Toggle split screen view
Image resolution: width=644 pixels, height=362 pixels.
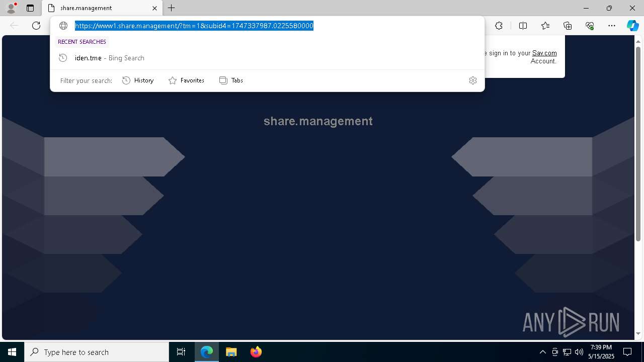(523, 26)
